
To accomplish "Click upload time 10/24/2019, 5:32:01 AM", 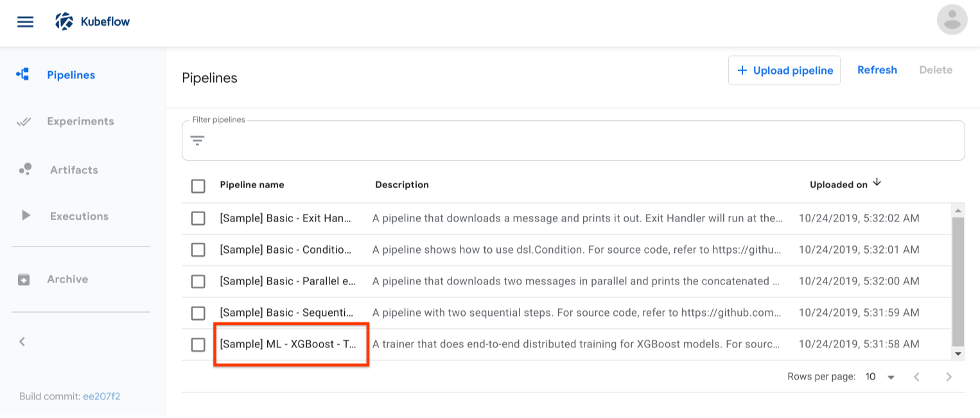I will pyautogui.click(x=859, y=250).
